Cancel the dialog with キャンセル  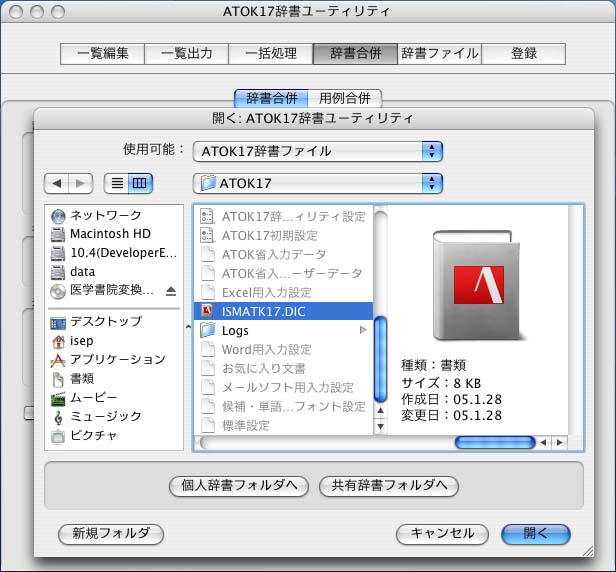coord(442,534)
